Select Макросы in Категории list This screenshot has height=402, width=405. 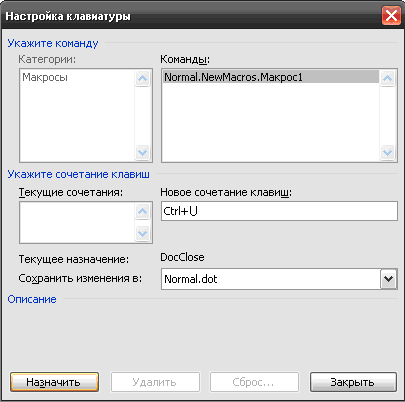tap(45, 77)
